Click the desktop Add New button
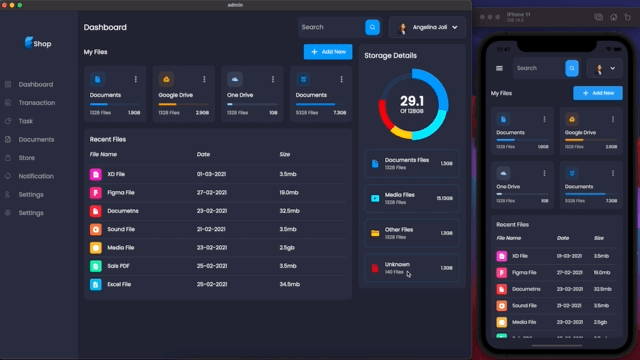 328,52
